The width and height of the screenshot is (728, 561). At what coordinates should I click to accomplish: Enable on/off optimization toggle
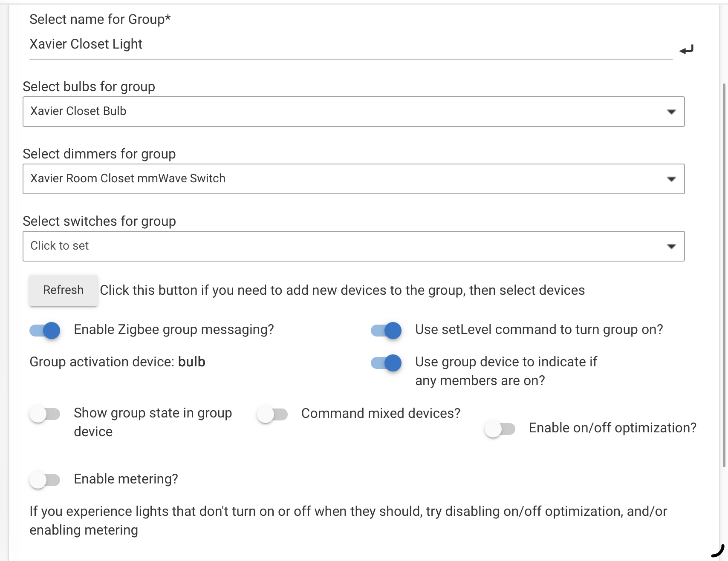point(500,429)
